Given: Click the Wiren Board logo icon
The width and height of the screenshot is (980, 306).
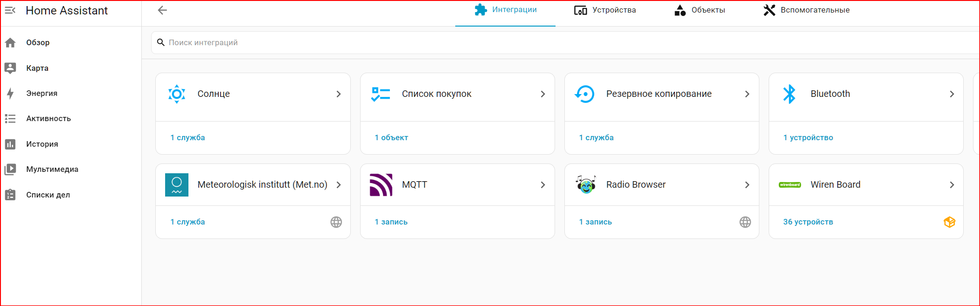Looking at the screenshot, I should pos(790,185).
